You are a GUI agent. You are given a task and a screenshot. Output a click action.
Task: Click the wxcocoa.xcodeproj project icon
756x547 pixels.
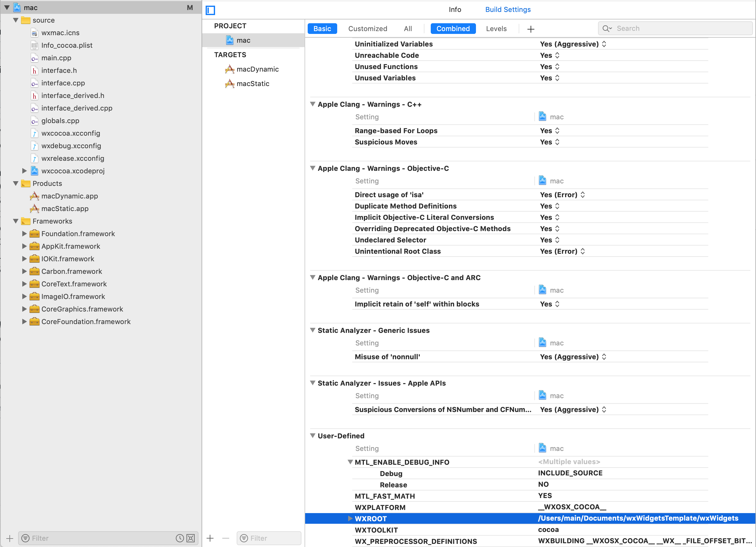34,171
